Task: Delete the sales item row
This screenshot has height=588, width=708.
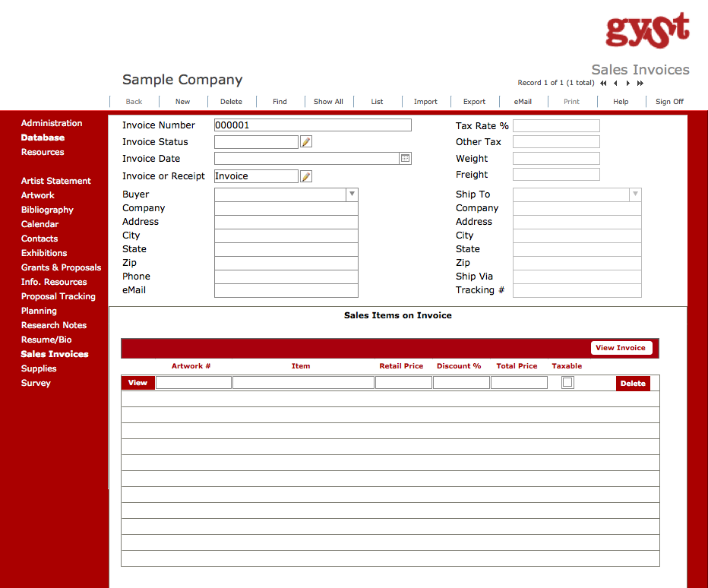Action: pyautogui.click(x=633, y=384)
